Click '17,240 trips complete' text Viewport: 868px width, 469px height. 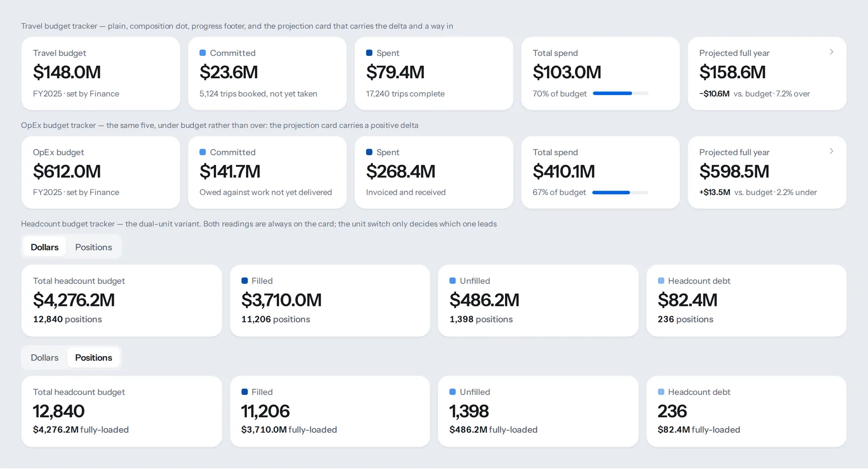pyautogui.click(x=405, y=94)
